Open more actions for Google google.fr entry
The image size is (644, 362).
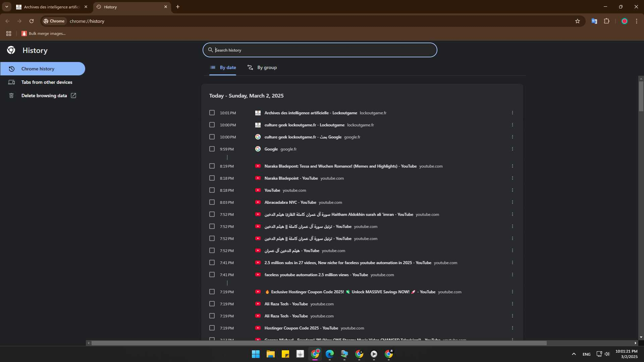513,149
